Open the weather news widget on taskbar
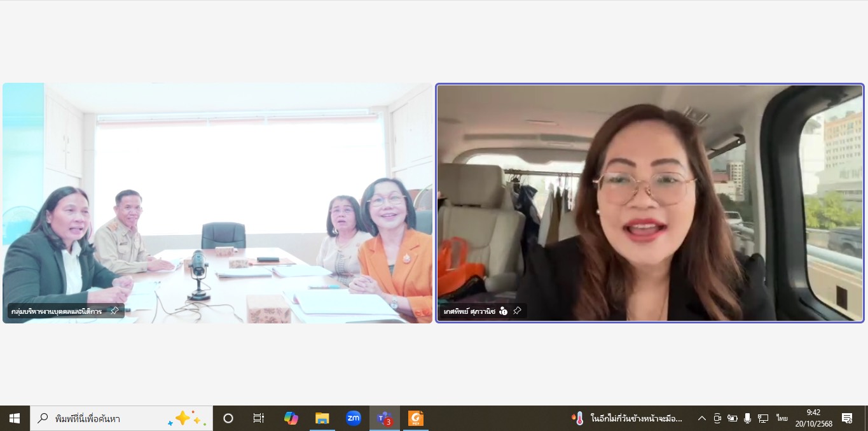This screenshot has height=431, width=868. 627,418
